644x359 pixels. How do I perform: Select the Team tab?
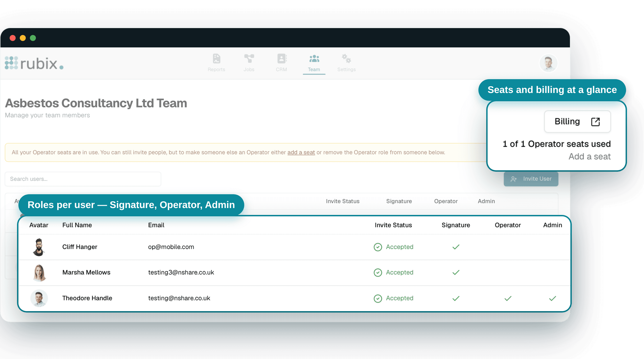(314, 64)
